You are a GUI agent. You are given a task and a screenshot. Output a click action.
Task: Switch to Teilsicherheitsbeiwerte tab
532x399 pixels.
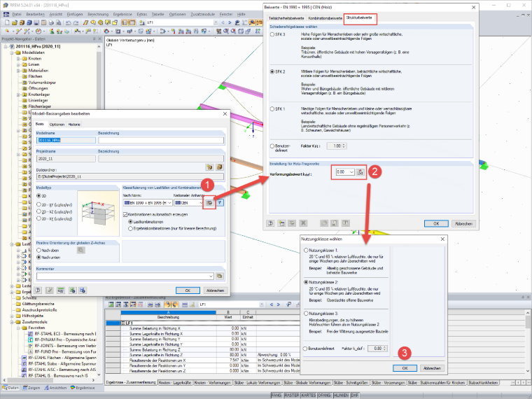(x=286, y=18)
